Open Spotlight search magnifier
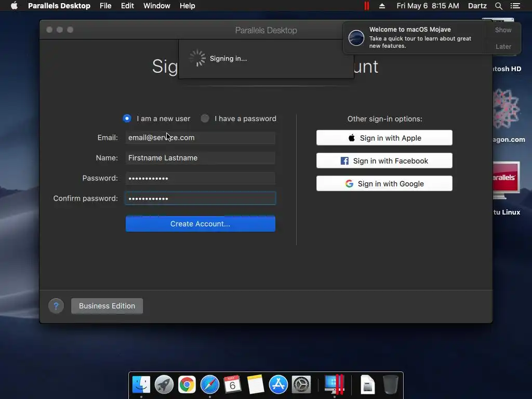Viewport: 532px width, 399px height. 498,6
